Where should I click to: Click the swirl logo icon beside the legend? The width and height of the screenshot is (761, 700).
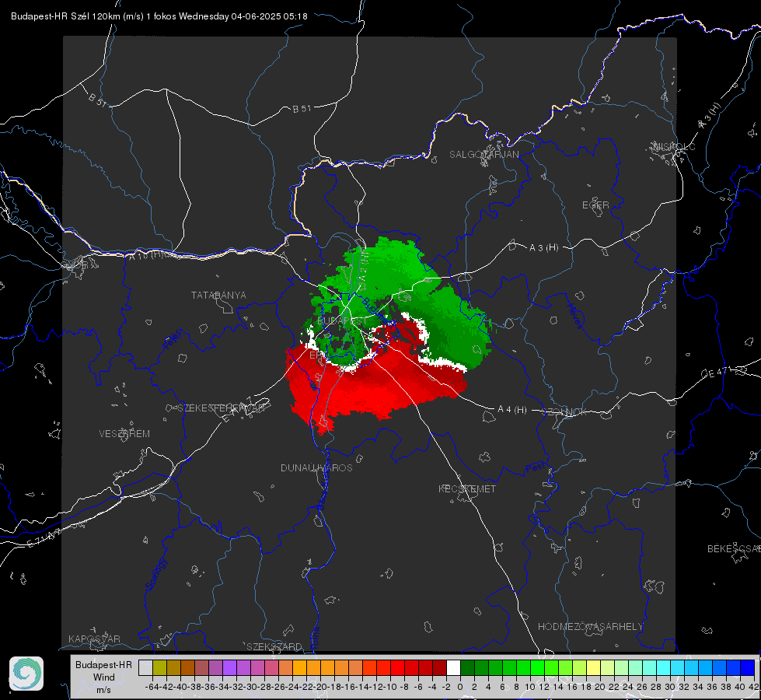26,674
